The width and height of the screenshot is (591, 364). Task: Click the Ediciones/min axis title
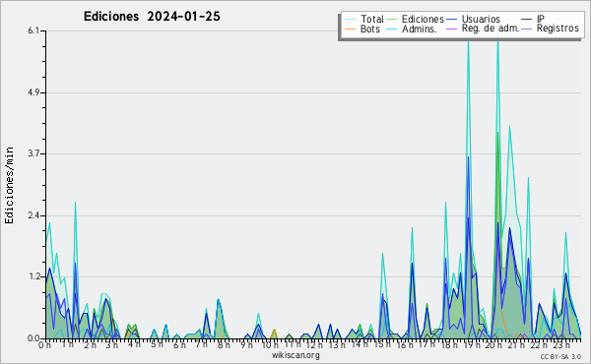[9, 185]
